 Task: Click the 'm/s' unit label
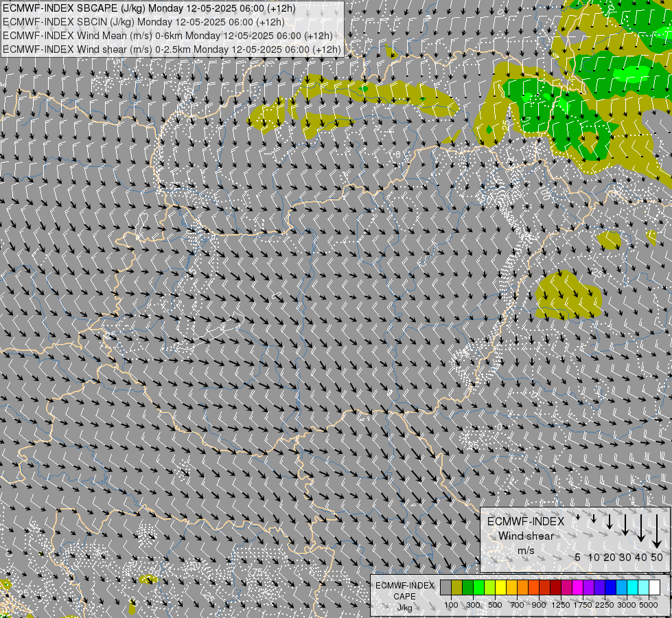click(526, 550)
